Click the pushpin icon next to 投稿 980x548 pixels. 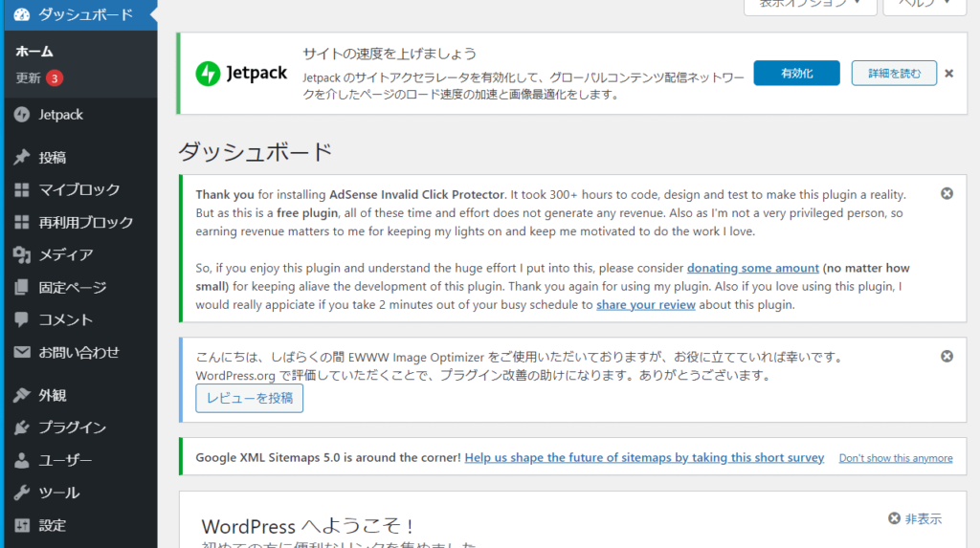pyautogui.click(x=22, y=157)
